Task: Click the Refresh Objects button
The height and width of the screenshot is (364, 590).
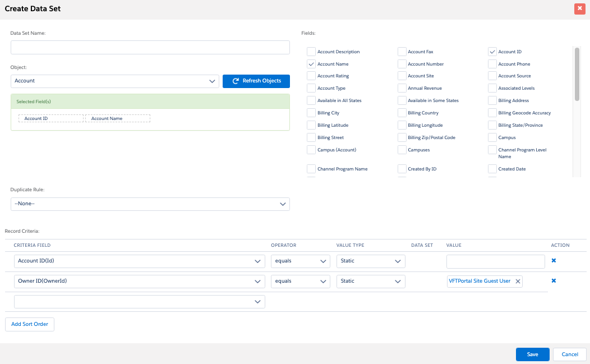Action: (256, 81)
